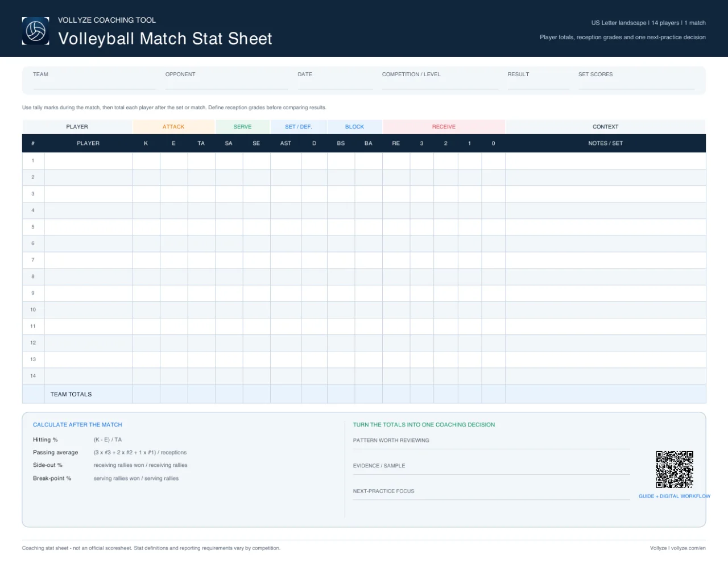
Task: Click the player name cell in row 7
Action: [89, 260]
